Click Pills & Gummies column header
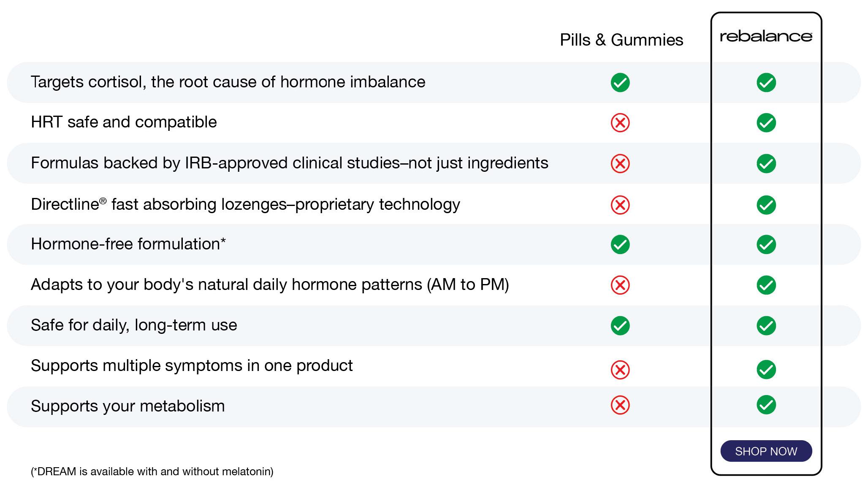The width and height of the screenshot is (868, 490). [x=621, y=40]
